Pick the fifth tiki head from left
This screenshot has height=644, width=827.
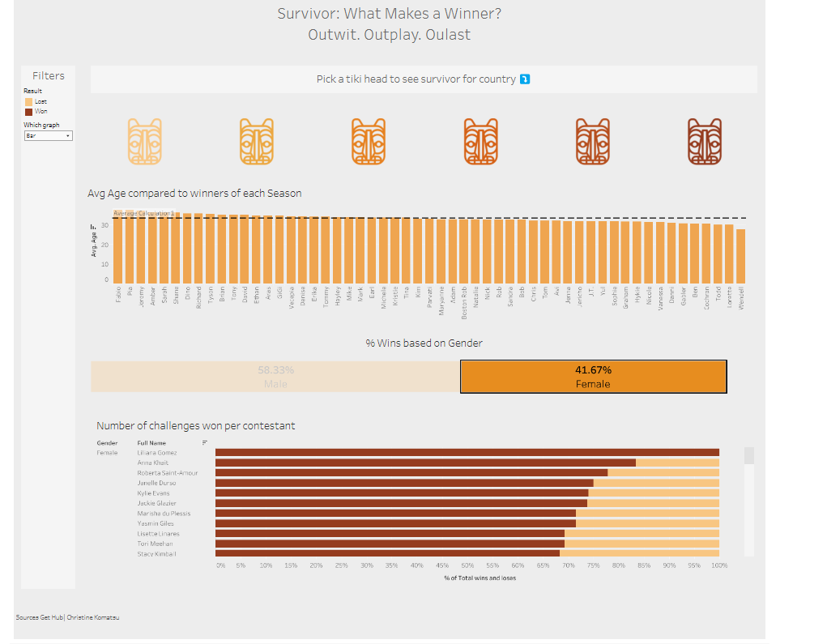[592, 141]
